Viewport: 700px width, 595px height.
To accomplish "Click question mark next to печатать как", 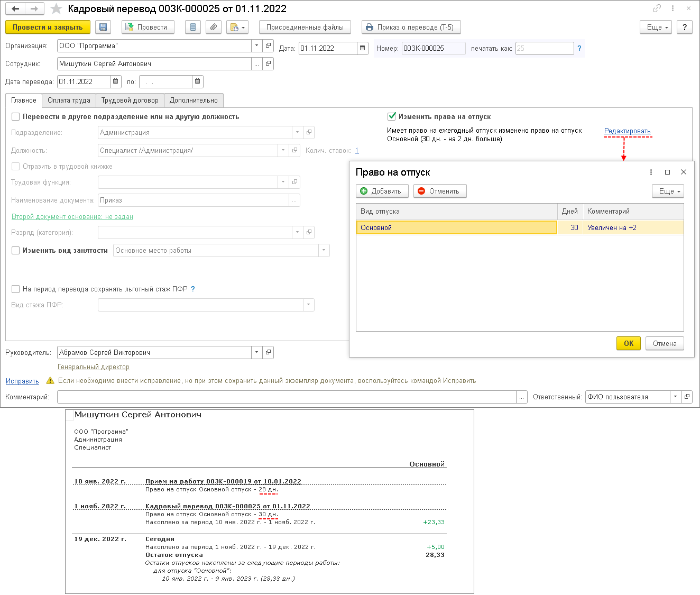I will pyautogui.click(x=579, y=48).
